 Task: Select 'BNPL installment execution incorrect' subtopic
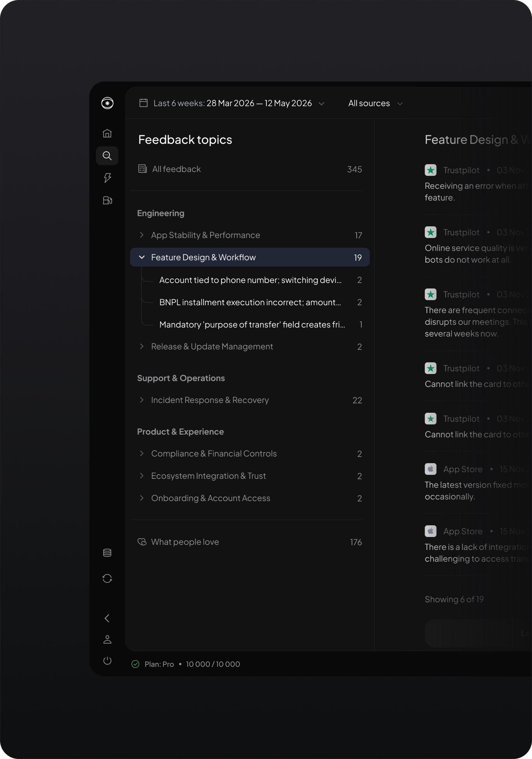[261, 302]
